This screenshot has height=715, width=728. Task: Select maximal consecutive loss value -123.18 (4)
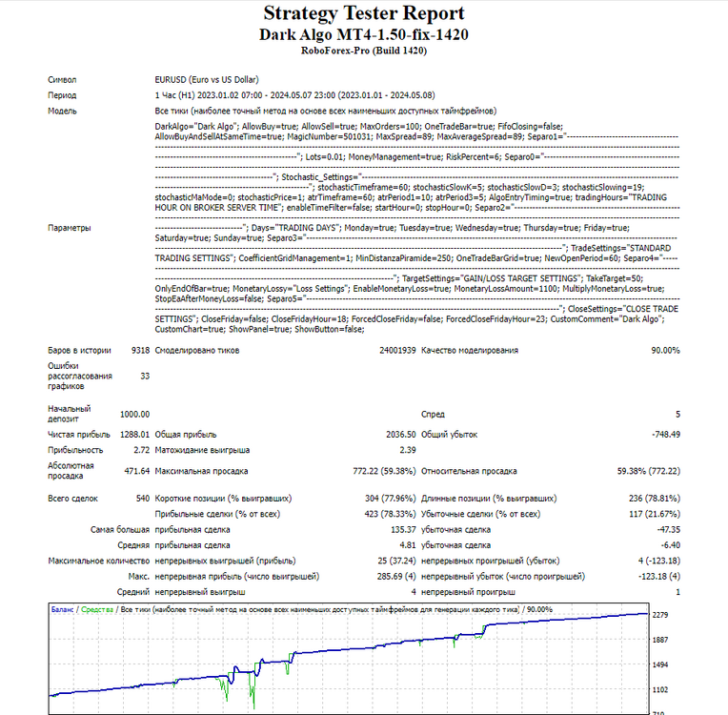point(659,577)
